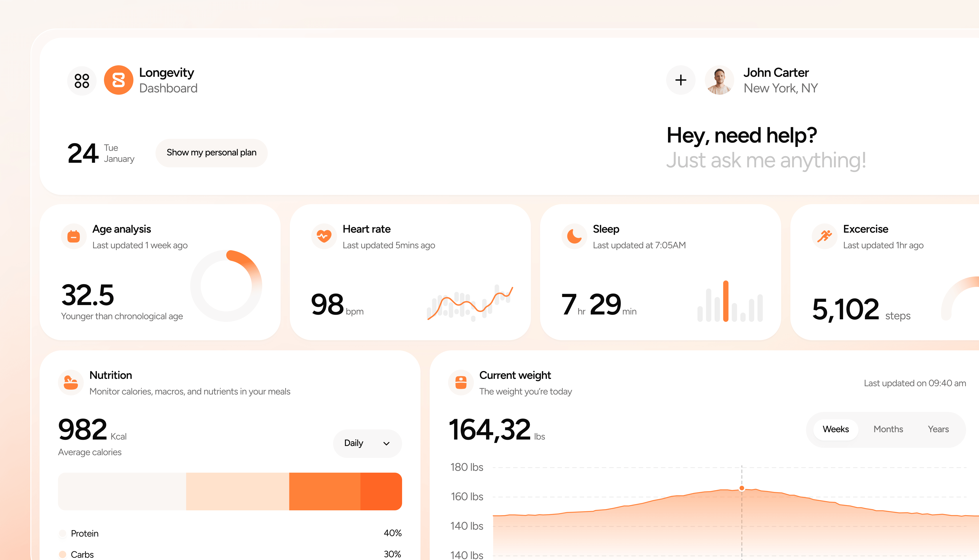Click the Carbs "30%" value
This screenshot has width=979, height=560.
[392, 554]
